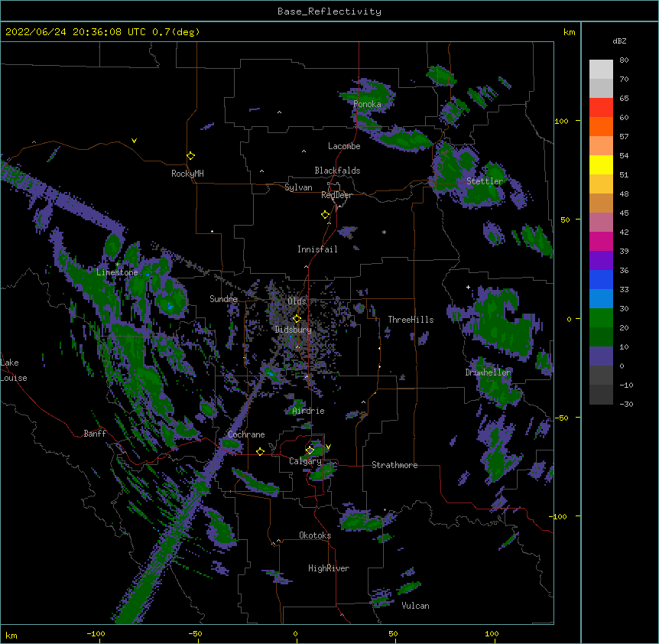
Task: Click the 100 tick label on the right axis
Action: [x=561, y=121]
